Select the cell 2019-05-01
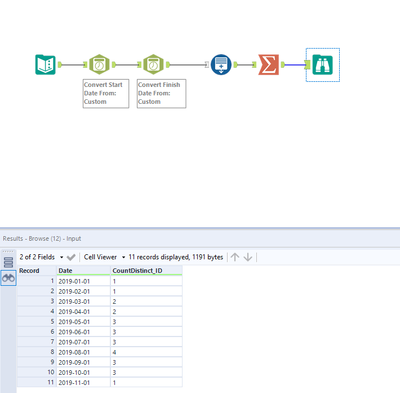 pos(83,322)
